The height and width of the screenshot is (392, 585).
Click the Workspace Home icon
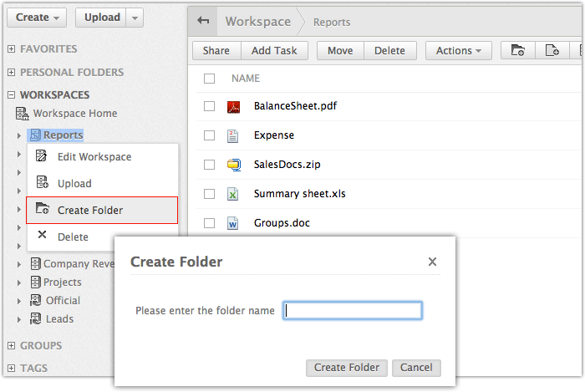(x=22, y=114)
